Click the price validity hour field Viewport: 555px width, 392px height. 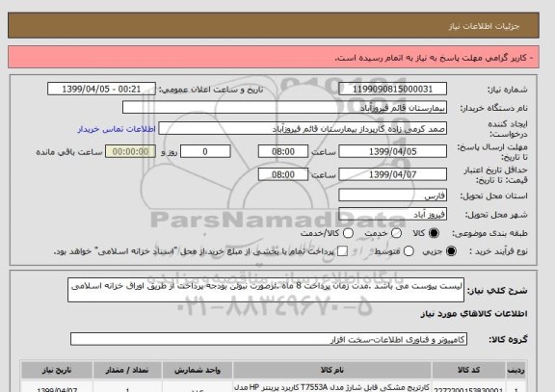[283, 174]
